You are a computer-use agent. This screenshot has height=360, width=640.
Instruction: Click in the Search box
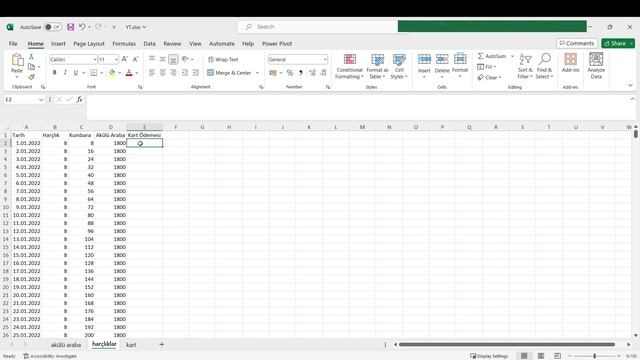point(318,27)
